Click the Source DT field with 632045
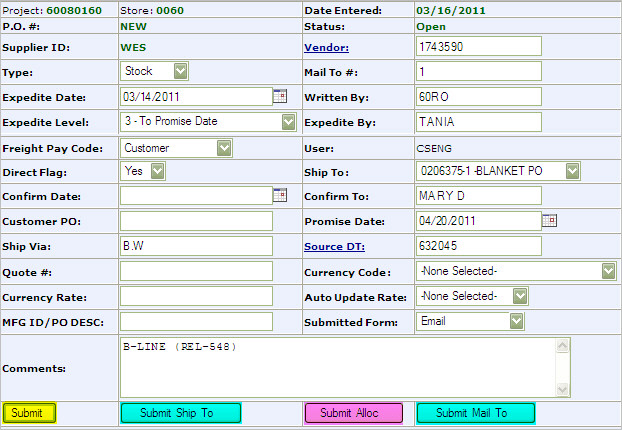This screenshot has height=430, width=622. (x=479, y=246)
